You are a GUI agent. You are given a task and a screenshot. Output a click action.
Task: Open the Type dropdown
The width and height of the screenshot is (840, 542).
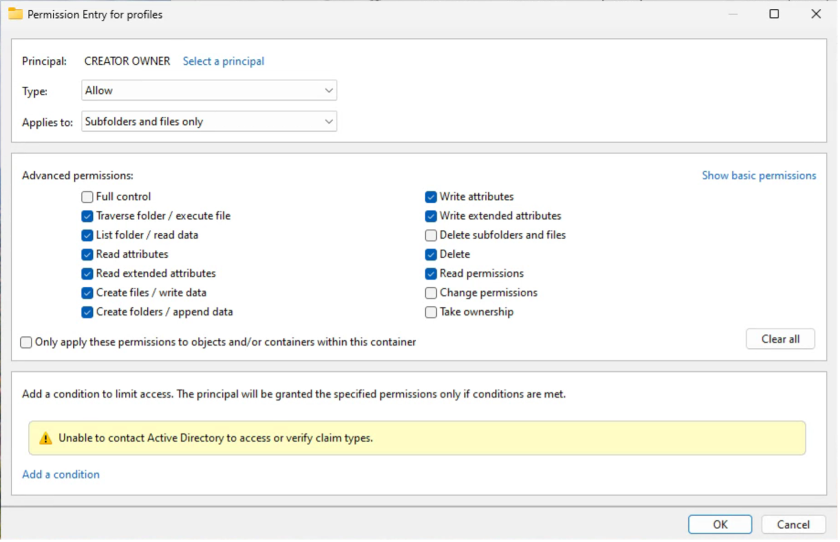(x=208, y=91)
